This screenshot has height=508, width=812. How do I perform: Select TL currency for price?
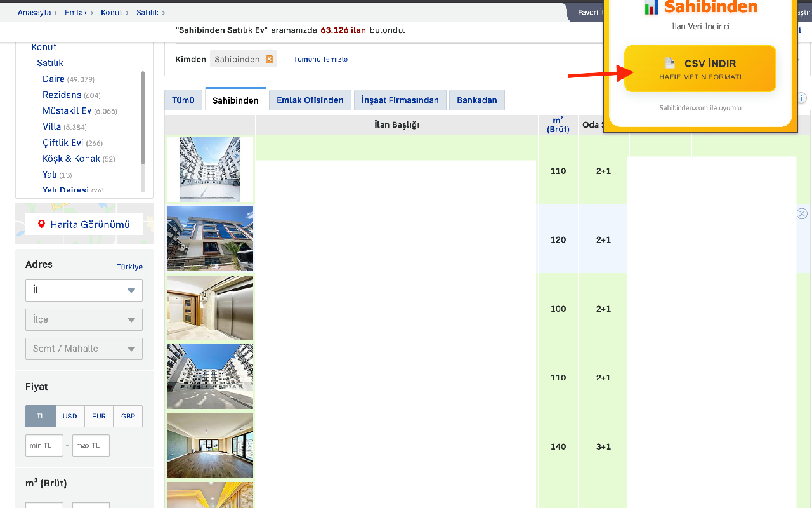pyautogui.click(x=41, y=417)
